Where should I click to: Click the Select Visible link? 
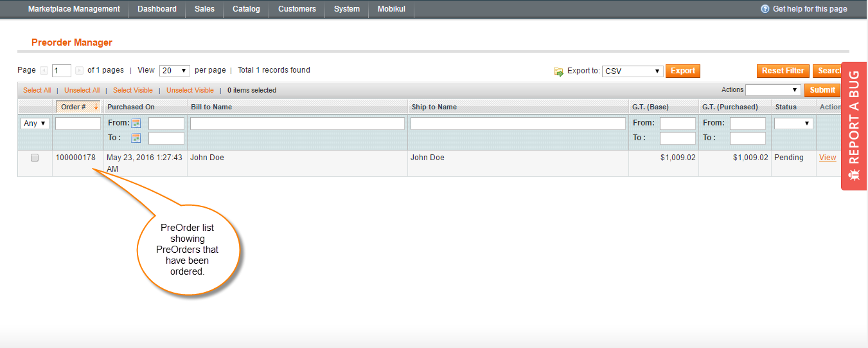tap(133, 91)
